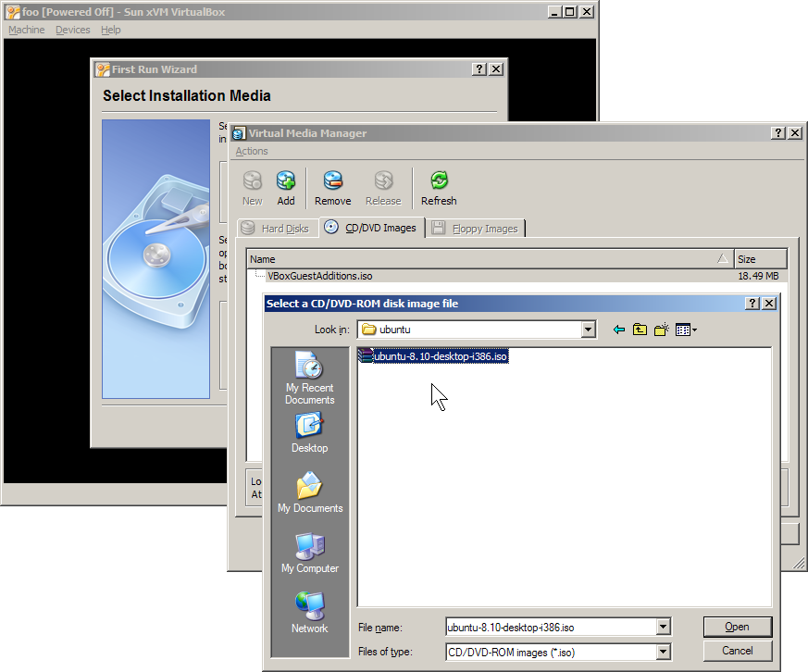The height and width of the screenshot is (672, 808).
Task: Switch to the CD/DVD Images tab
Action: [x=371, y=228]
